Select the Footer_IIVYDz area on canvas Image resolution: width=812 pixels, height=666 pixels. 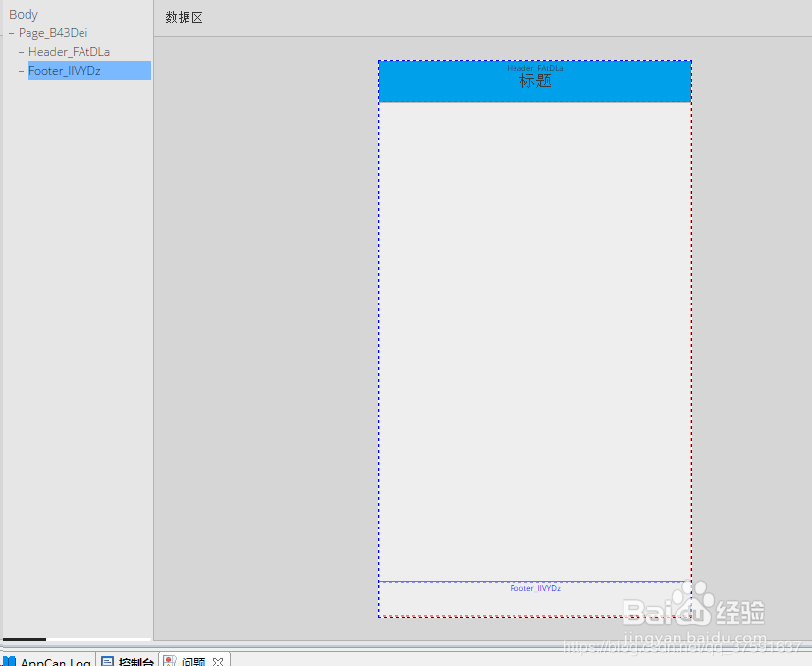click(x=535, y=598)
